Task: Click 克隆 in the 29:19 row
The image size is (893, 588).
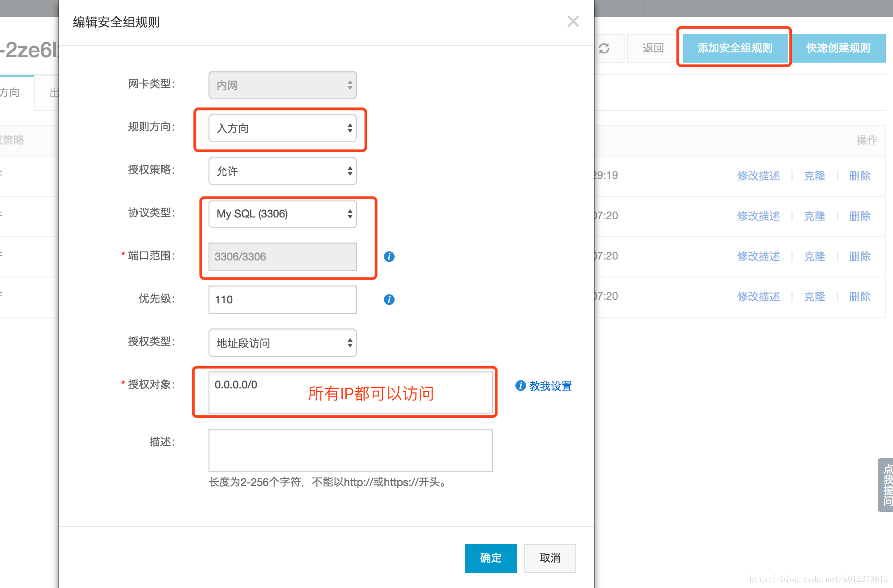Action: pyautogui.click(x=814, y=176)
